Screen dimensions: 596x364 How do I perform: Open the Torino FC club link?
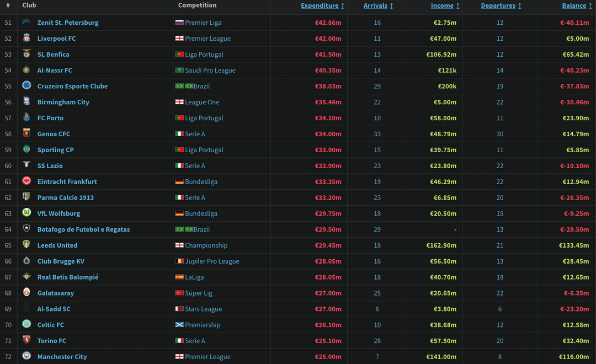pos(52,341)
